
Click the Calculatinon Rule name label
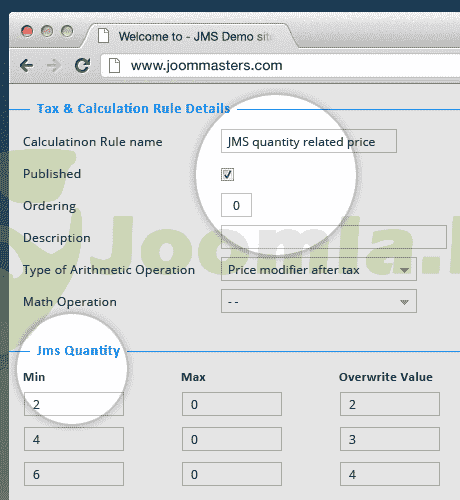[x=93, y=142]
